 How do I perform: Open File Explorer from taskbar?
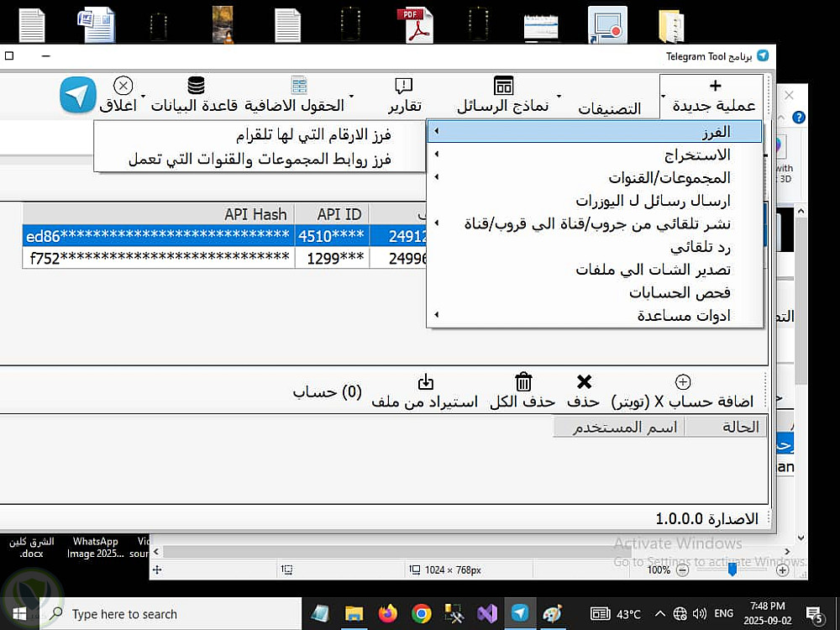(354, 614)
